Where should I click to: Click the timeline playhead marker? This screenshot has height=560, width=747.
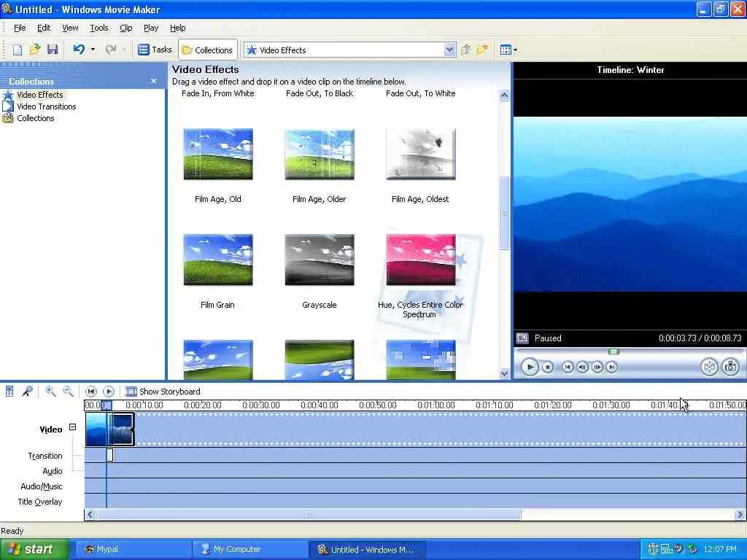pyautogui.click(x=107, y=405)
